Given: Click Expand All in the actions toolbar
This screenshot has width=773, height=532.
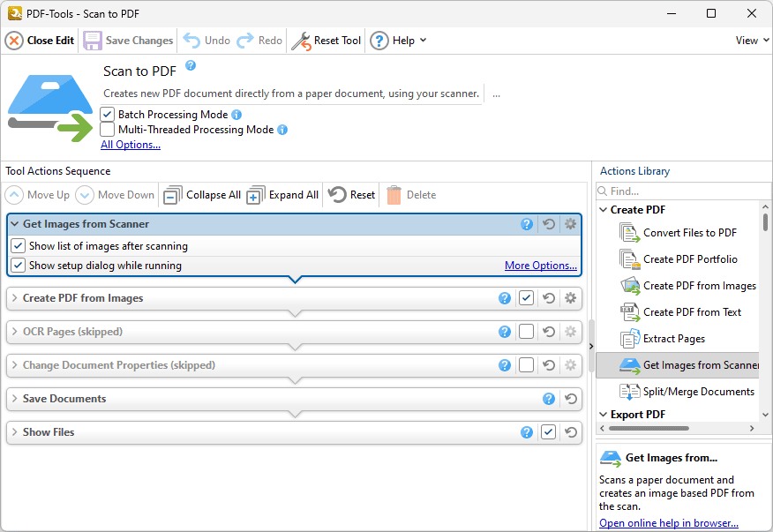Looking at the screenshot, I should pos(282,195).
